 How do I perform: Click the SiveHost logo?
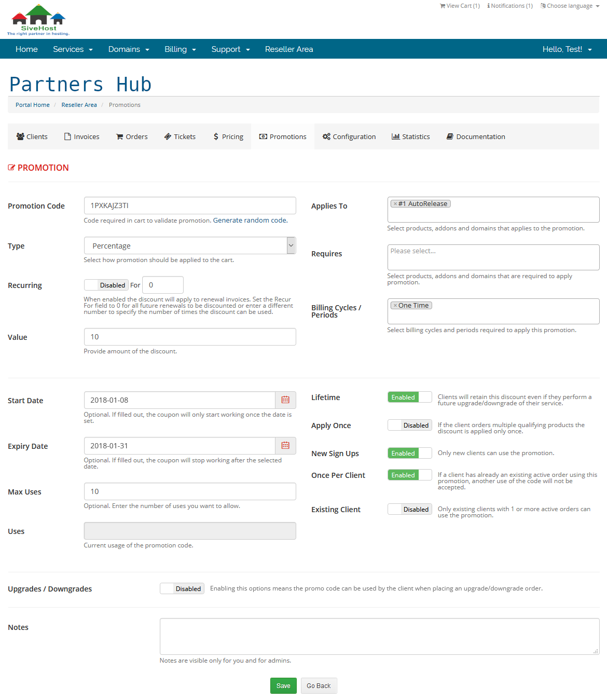tap(38, 20)
